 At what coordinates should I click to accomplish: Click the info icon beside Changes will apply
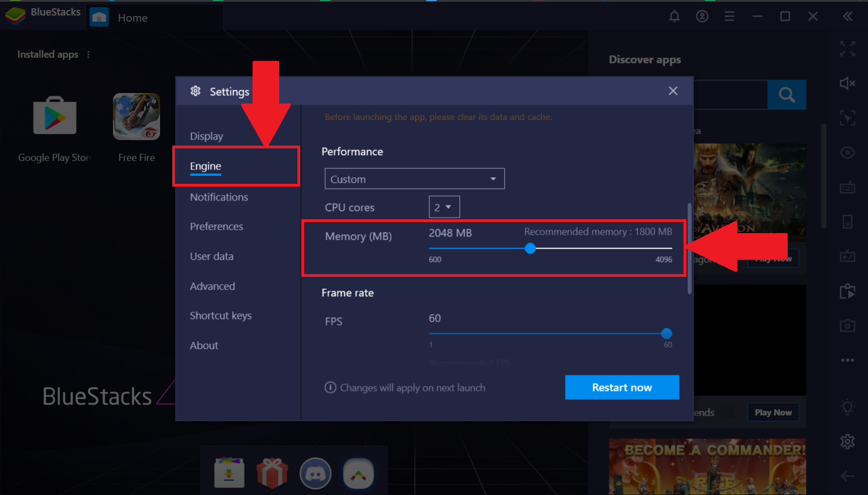(x=330, y=388)
